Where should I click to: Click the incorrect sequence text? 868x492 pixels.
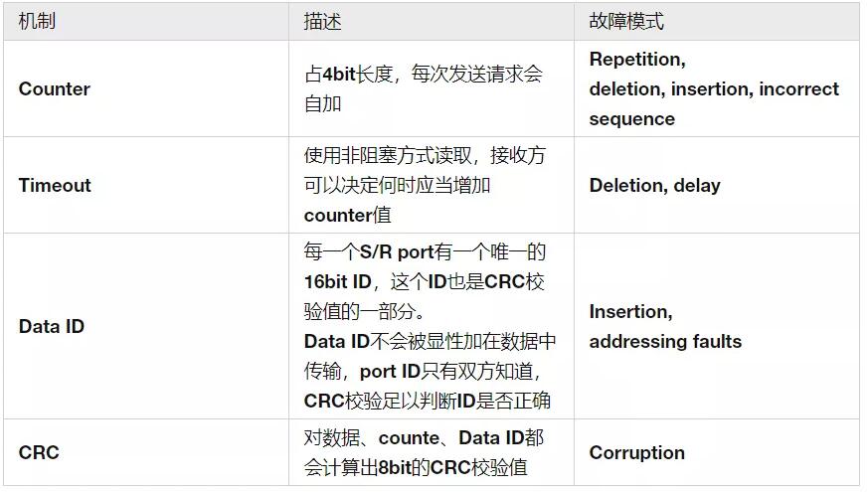point(714,104)
